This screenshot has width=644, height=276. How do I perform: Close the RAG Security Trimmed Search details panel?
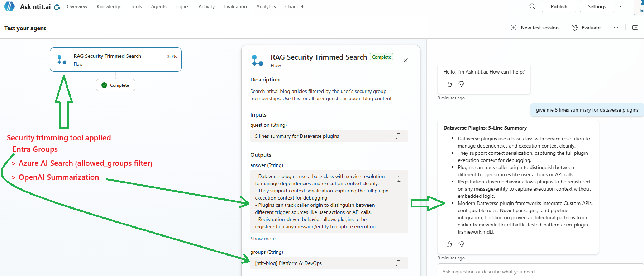coord(406,60)
